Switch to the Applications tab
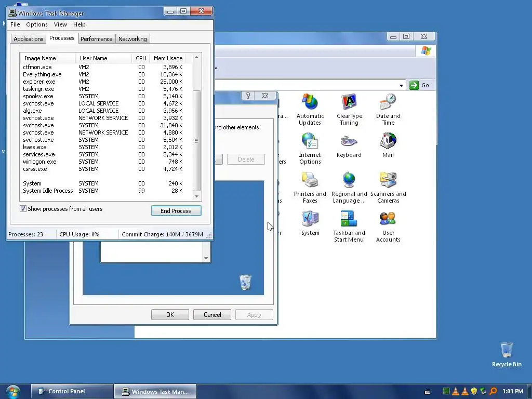Screen dimensions: 532x399 click(29, 39)
